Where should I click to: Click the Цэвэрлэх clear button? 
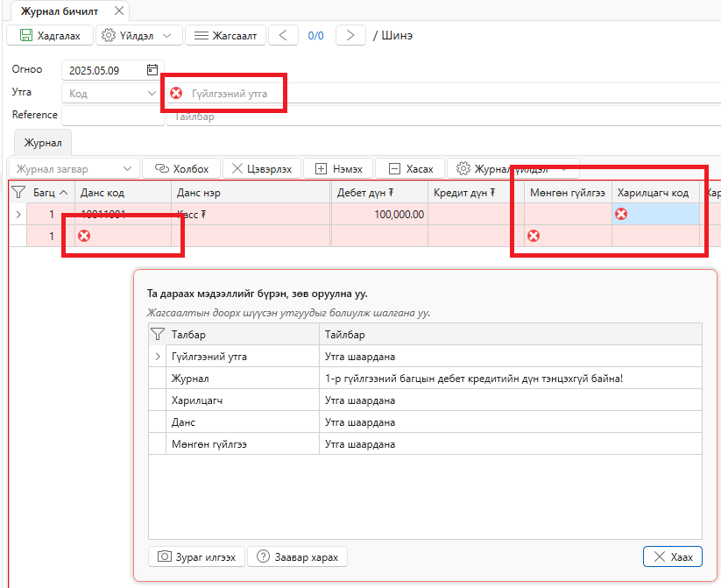pos(262,169)
